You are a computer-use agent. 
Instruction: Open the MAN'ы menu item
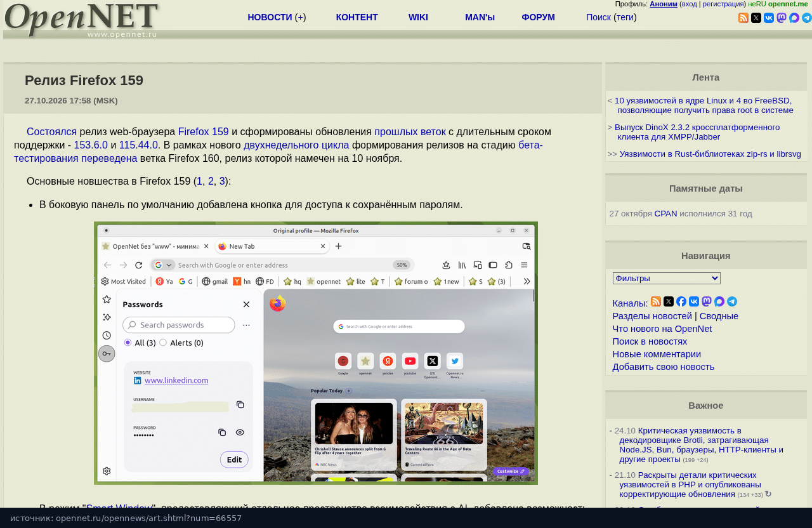[x=480, y=17]
